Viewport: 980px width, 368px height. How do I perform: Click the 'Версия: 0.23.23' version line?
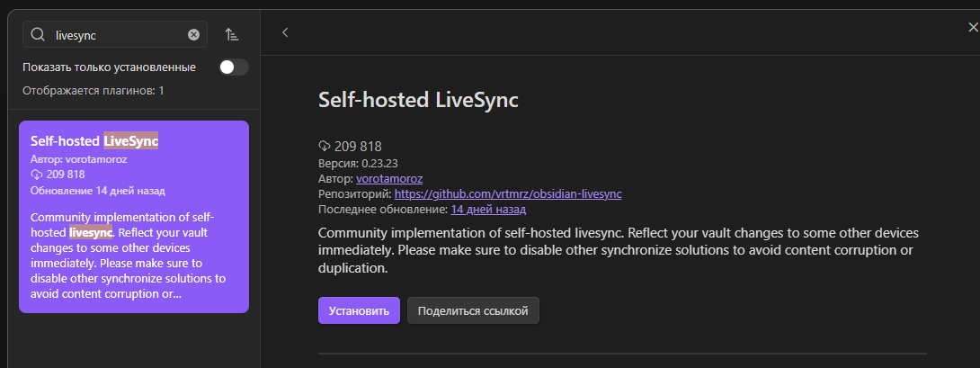[358, 163]
